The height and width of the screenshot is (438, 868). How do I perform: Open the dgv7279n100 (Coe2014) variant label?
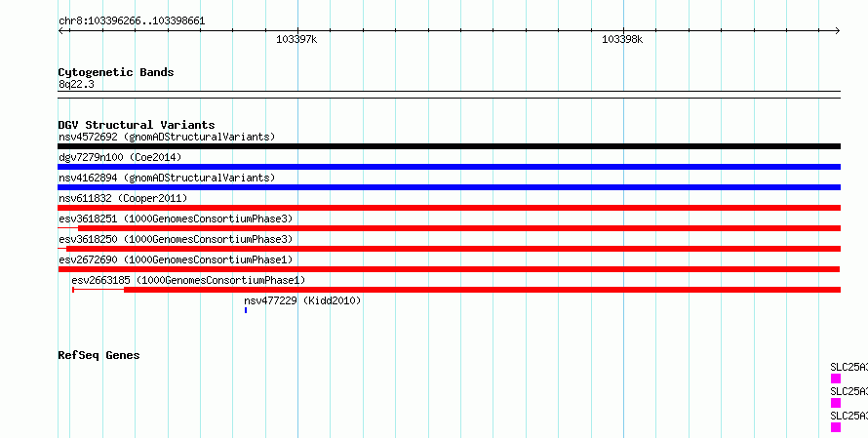[x=120, y=157]
